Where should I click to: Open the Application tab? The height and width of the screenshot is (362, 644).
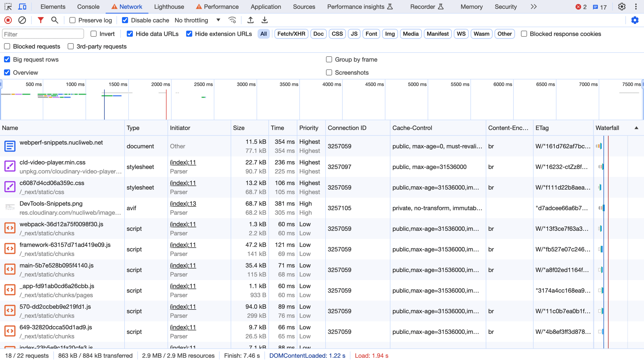pos(266,7)
